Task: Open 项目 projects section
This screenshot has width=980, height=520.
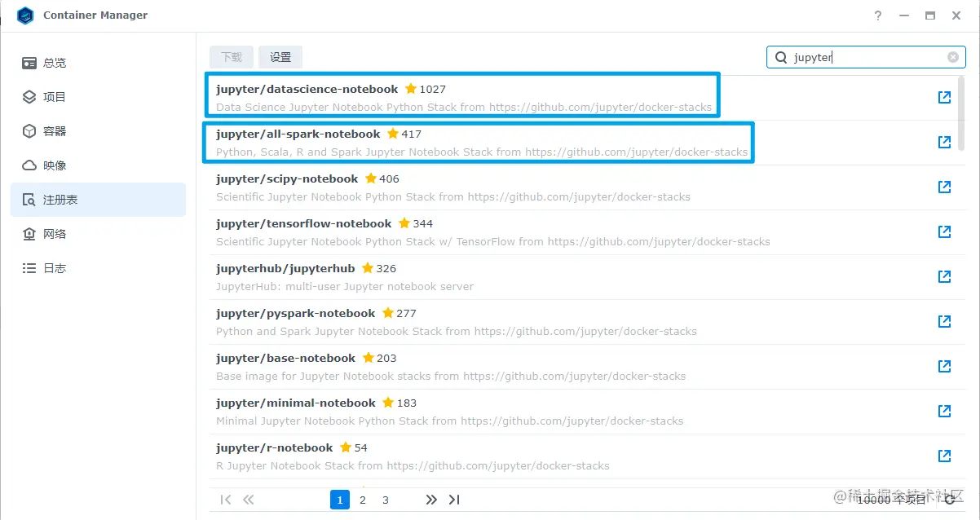Action: tap(98, 97)
